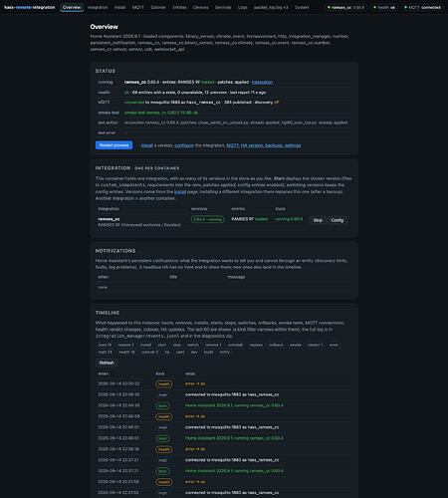This screenshot has height=498, width=448.
Task: Toggle the uninstall filter chip
Action: coord(235,345)
